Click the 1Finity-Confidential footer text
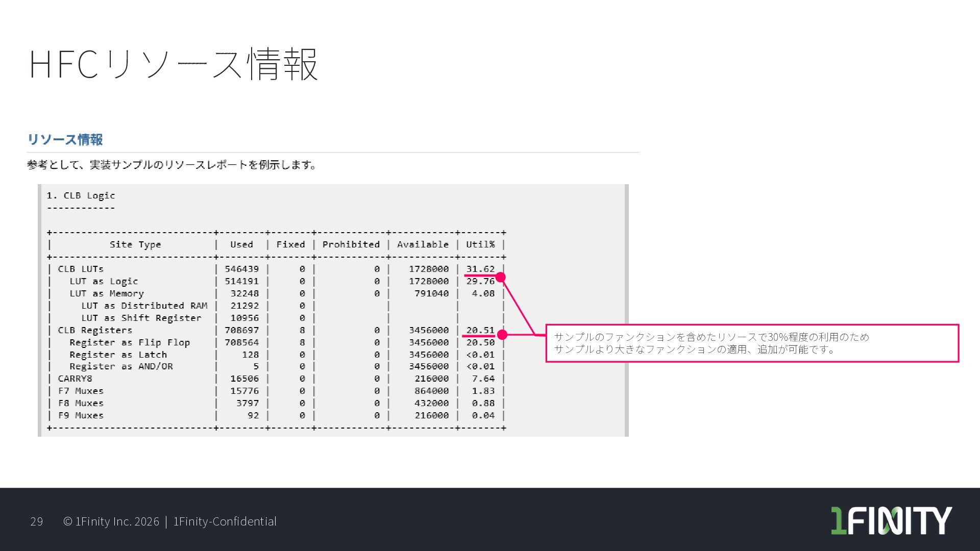This screenshot has height=551, width=980. click(225, 521)
